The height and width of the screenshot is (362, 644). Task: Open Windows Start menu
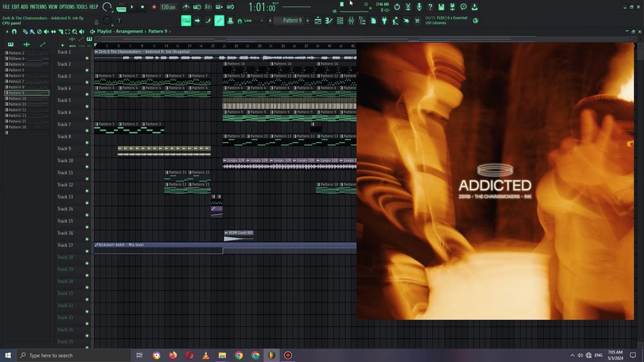pyautogui.click(x=8, y=355)
